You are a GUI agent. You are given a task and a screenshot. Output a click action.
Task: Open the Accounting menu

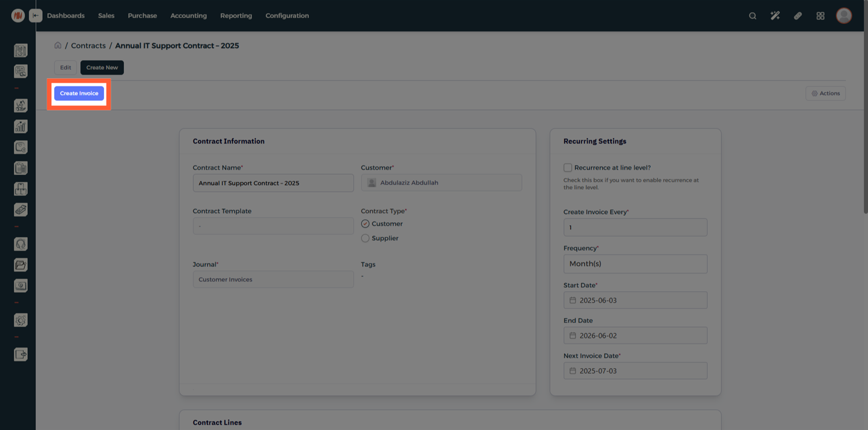188,16
